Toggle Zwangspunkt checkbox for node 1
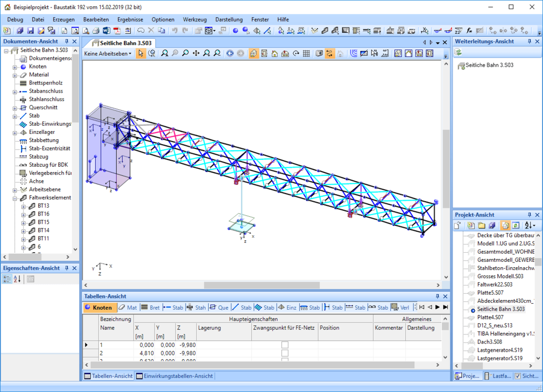Image resolution: width=543 pixels, height=392 pixels. (285, 345)
